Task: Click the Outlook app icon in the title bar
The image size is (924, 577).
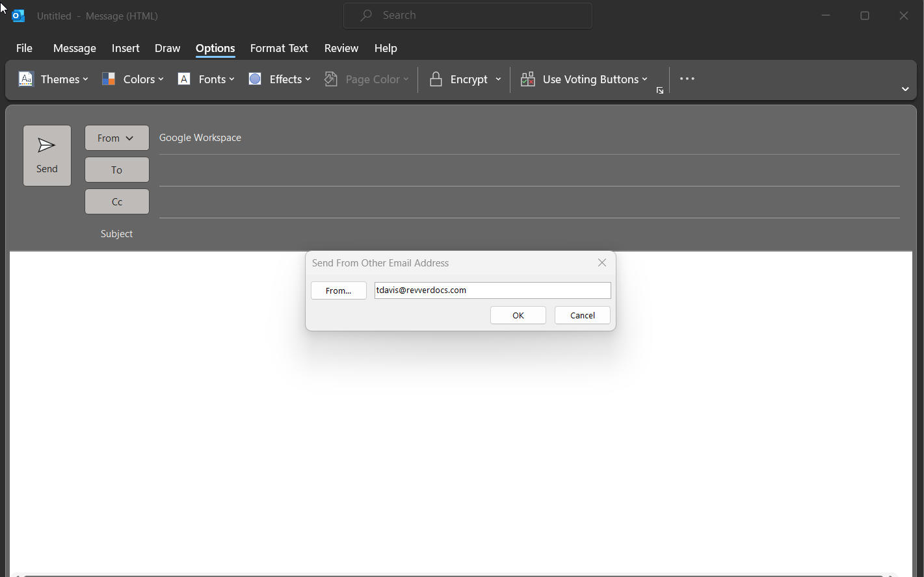Action: click(x=18, y=16)
